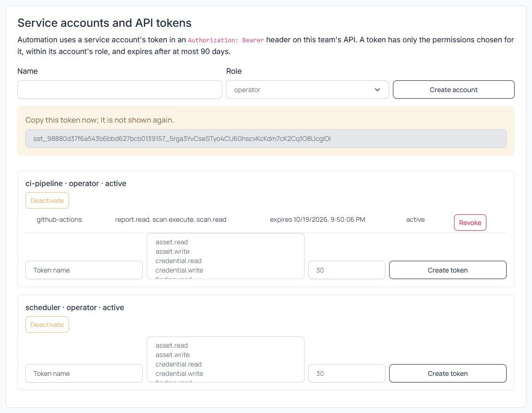Click the Role dropdown chevron arrow
Image resolution: width=532 pixels, height=413 pixels.
click(377, 90)
